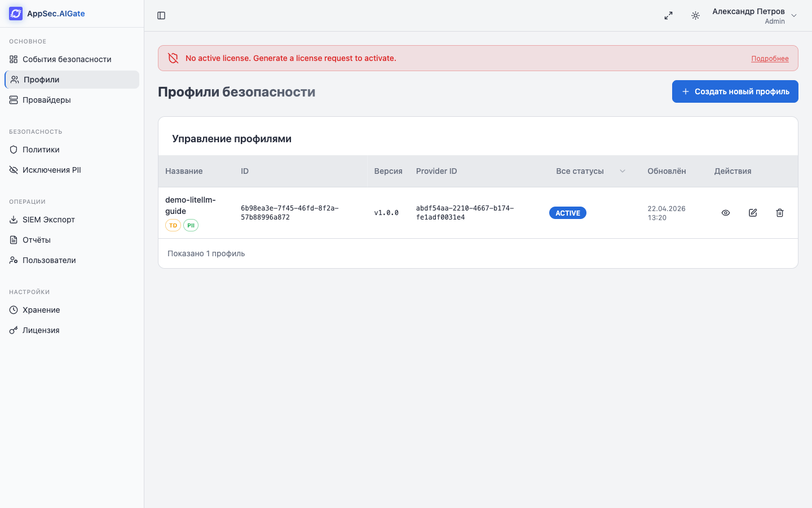
Task: Follow the Подробнее link in license banner
Action: pos(770,59)
